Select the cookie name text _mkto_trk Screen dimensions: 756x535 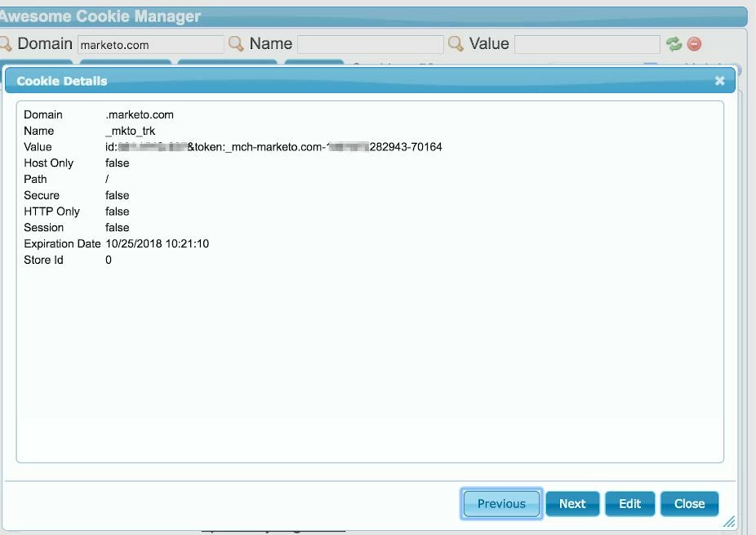click(130, 132)
